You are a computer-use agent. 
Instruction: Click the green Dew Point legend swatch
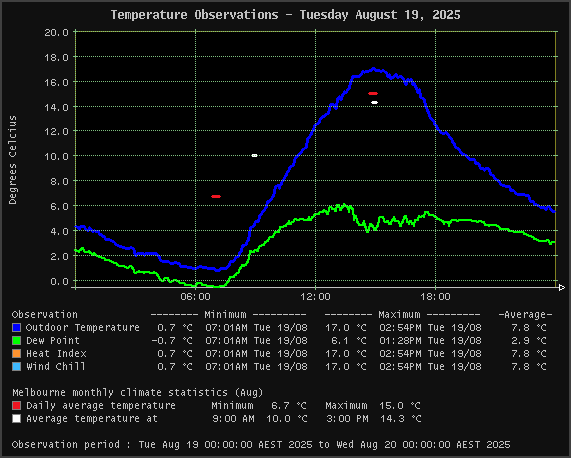pyautogui.click(x=16, y=341)
